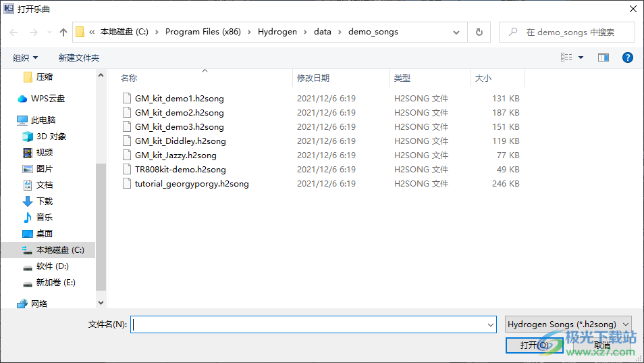Select file TR808kit-demo.h2song
Viewport: 644px width, 363px height.
(180, 170)
